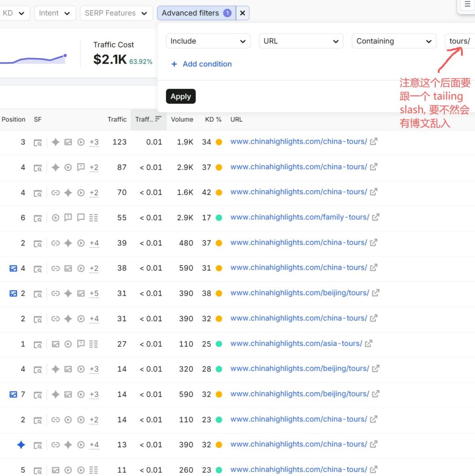
Task: Click Add condition link
Action: [x=201, y=64]
